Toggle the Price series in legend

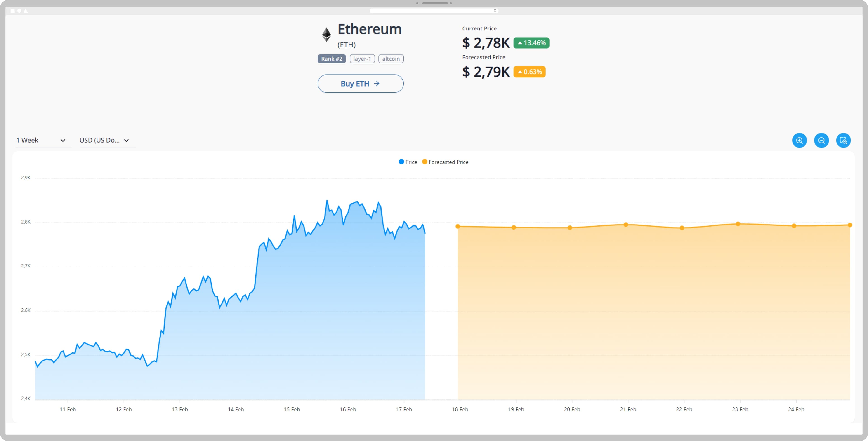click(x=408, y=162)
